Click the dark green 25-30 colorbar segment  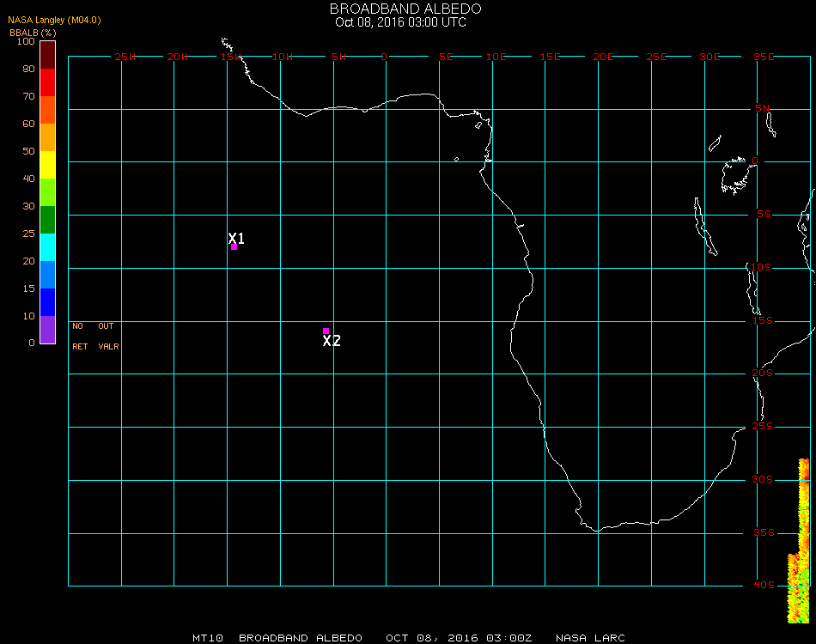click(47, 220)
